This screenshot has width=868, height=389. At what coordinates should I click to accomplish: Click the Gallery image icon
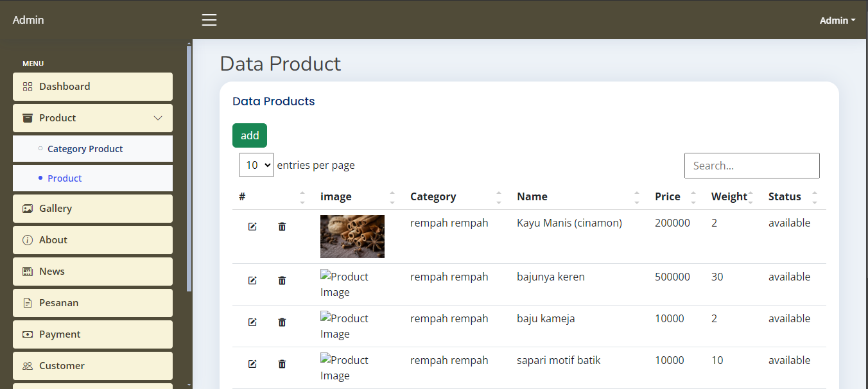pyautogui.click(x=28, y=208)
